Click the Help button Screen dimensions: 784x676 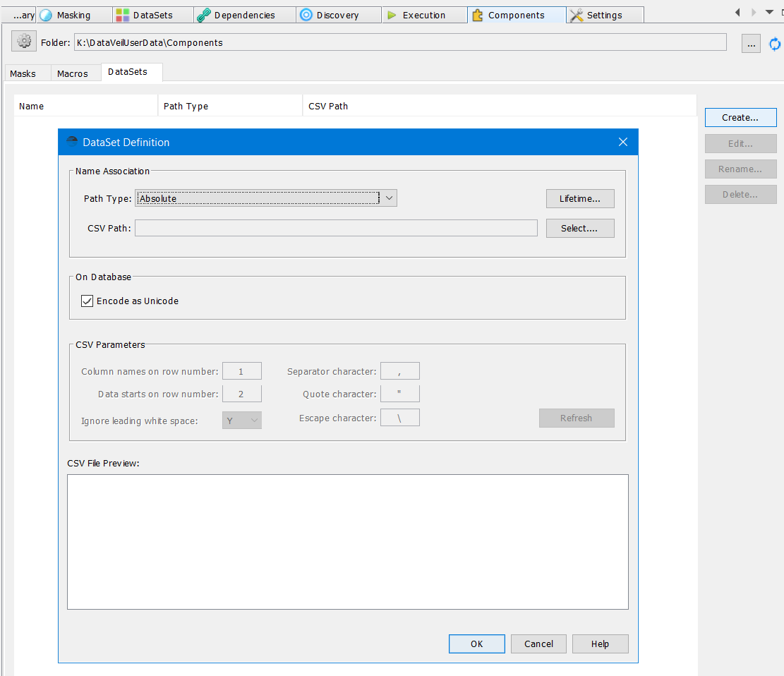600,644
